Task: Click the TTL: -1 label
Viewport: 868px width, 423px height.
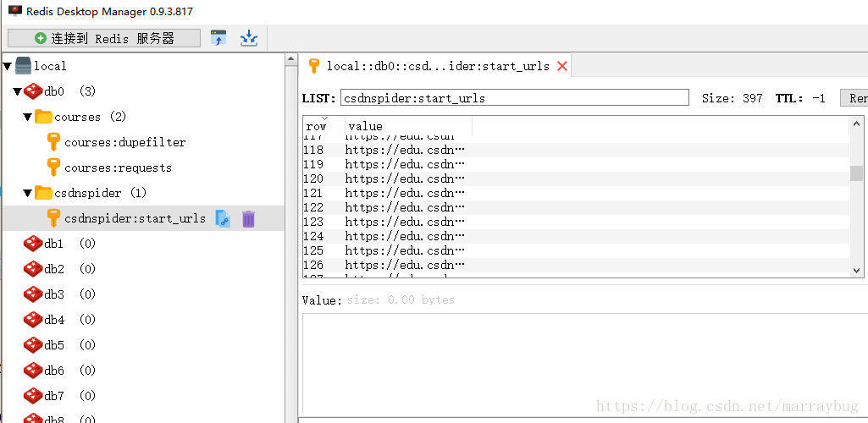Action: (x=800, y=98)
